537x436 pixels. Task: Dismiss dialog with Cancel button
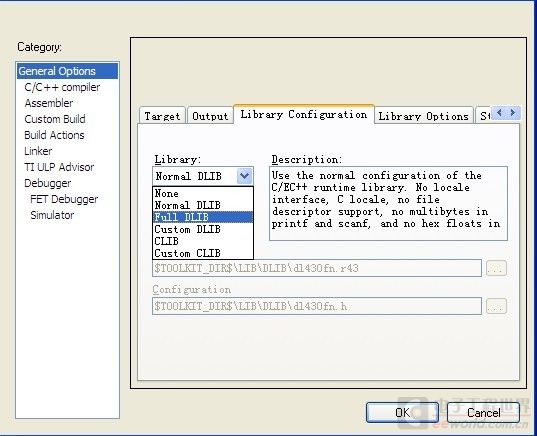click(x=483, y=412)
